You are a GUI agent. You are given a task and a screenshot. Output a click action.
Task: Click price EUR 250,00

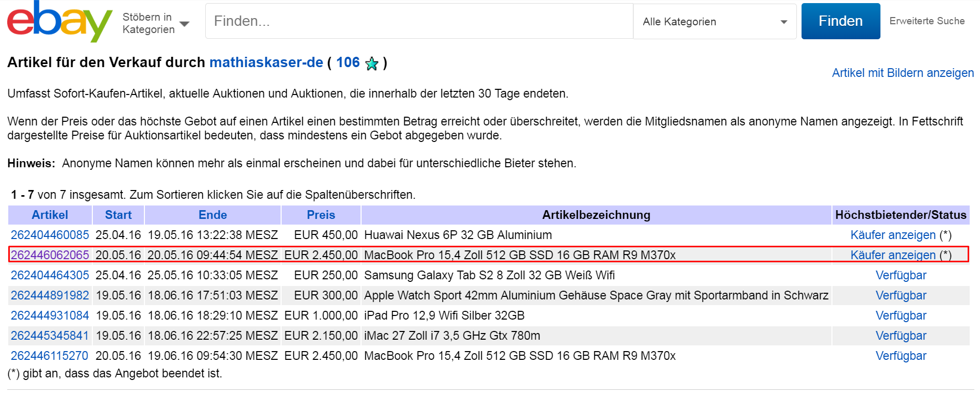[326, 275]
